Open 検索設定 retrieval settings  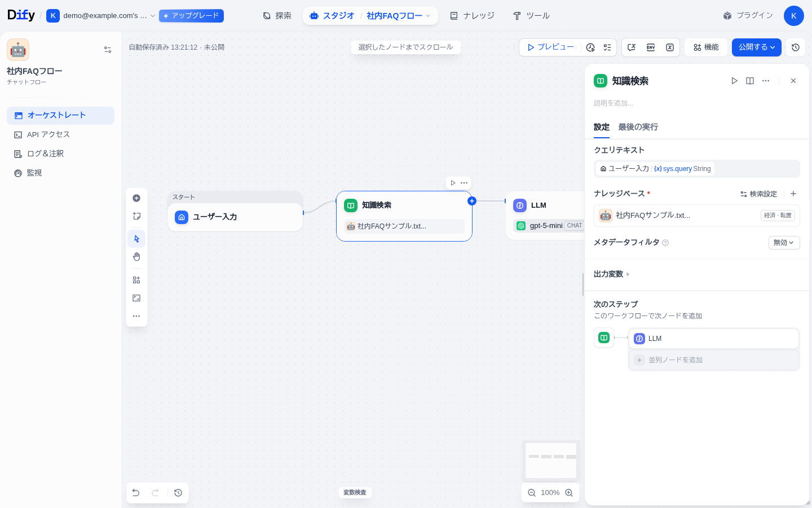(x=759, y=194)
